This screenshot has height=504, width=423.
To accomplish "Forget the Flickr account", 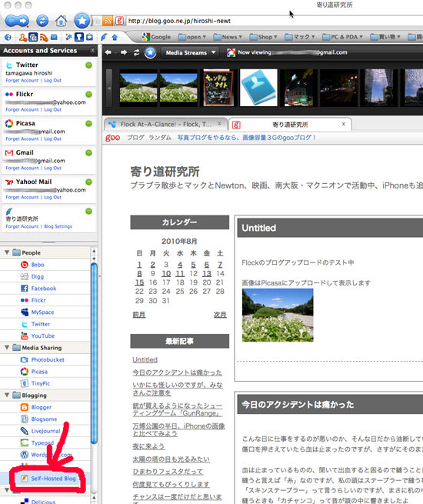I will (x=22, y=109).
